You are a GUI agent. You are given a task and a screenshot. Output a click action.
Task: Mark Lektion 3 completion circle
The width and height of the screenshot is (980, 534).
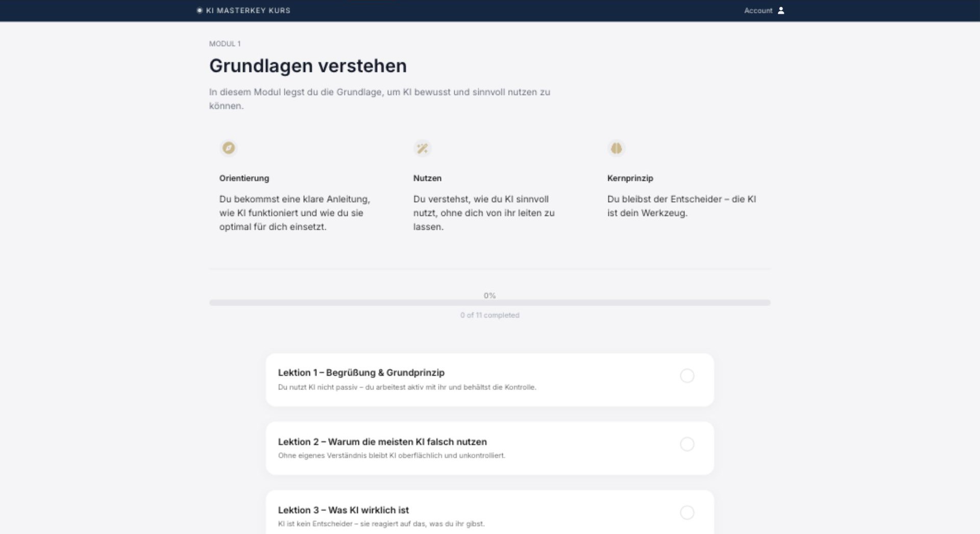(x=687, y=513)
